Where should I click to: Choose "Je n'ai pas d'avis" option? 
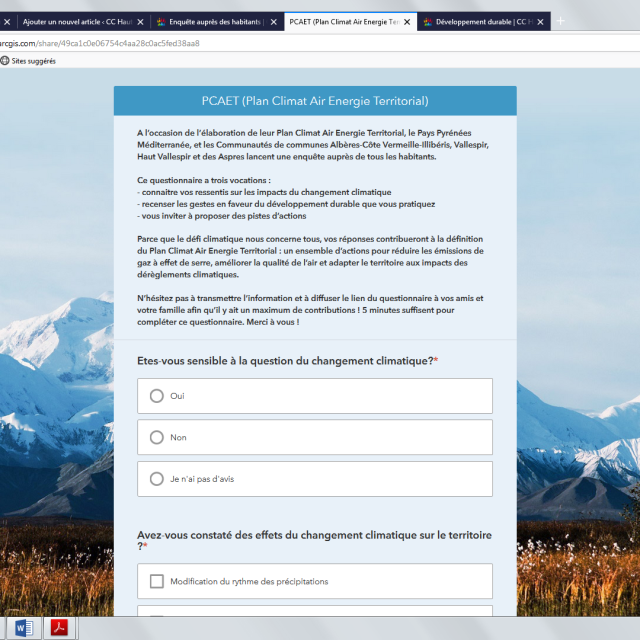tap(156, 479)
